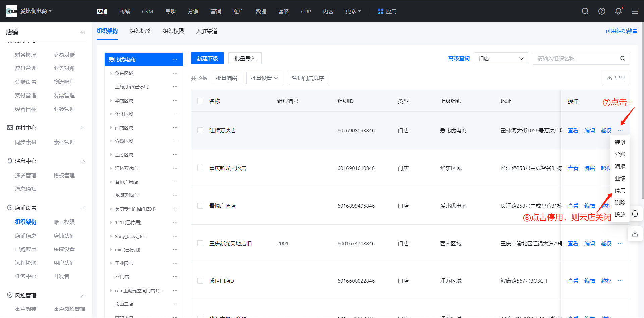
Task: Open the customer service headset icon
Action: (x=635, y=214)
